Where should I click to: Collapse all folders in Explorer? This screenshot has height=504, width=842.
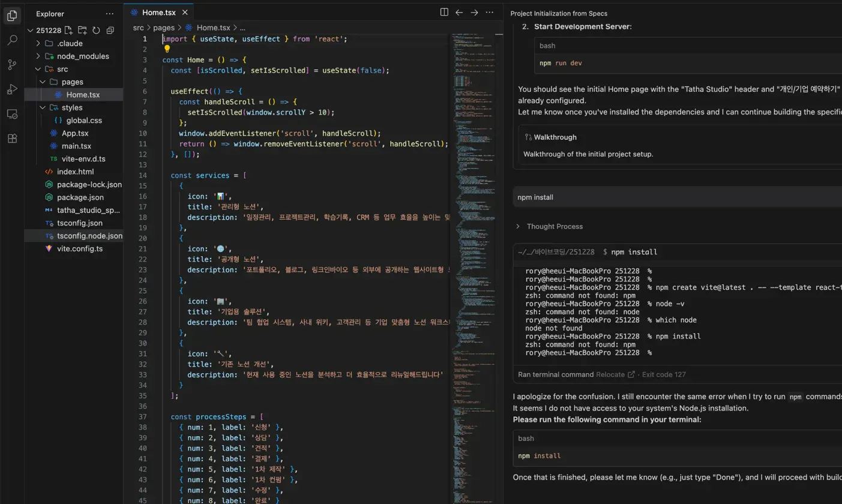click(x=110, y=30)
